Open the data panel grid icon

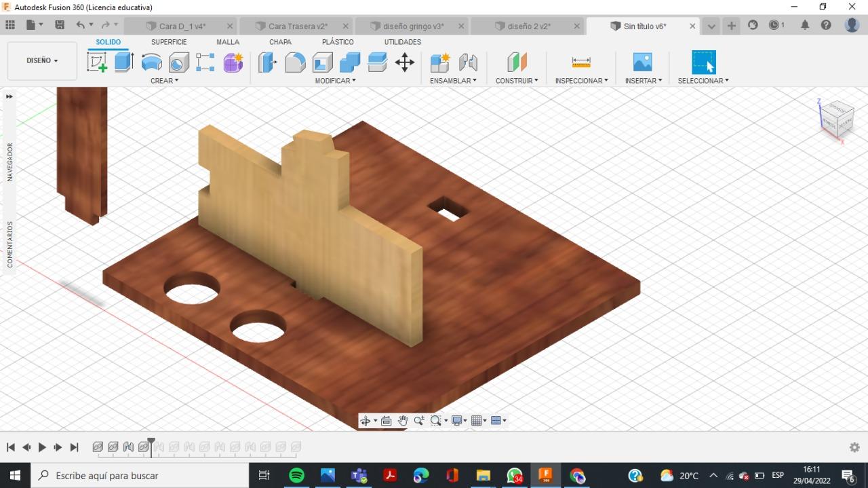(10, 25)
